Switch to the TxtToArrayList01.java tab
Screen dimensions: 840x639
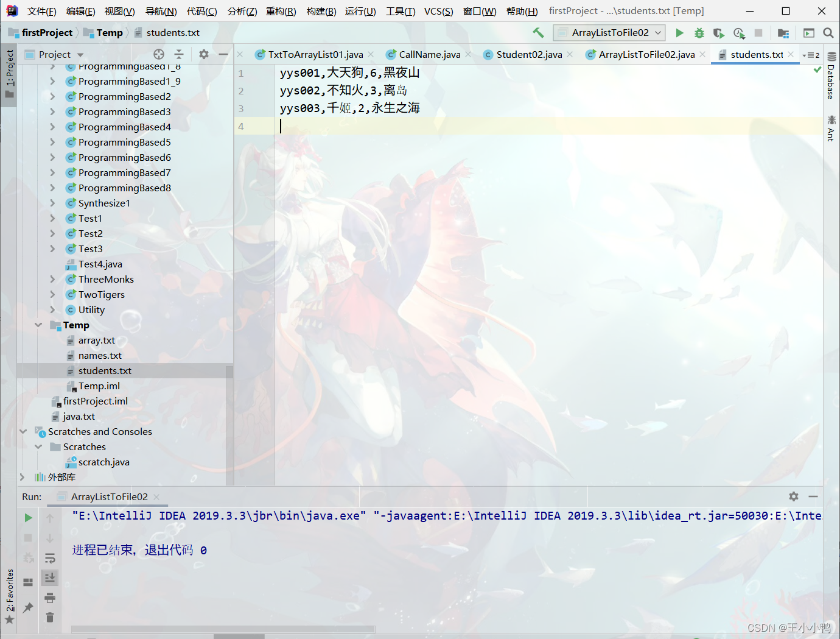pos(315,55)
